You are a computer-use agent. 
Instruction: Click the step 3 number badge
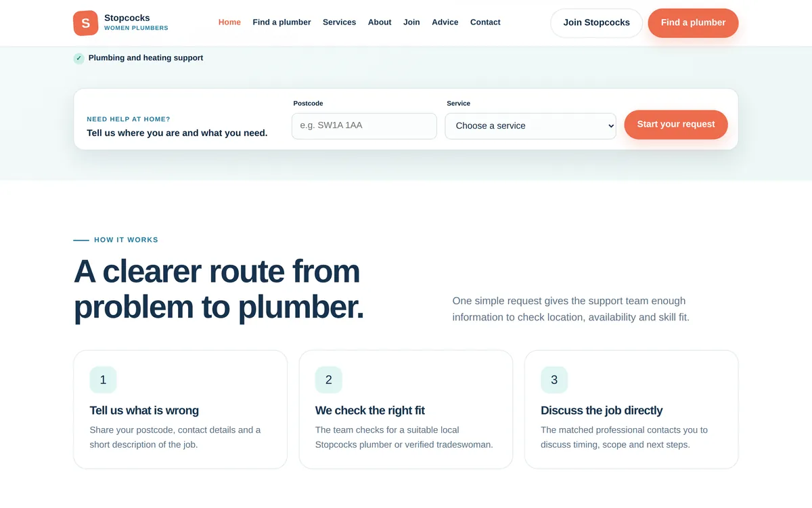pyautogui.click(x=554, y=380)
